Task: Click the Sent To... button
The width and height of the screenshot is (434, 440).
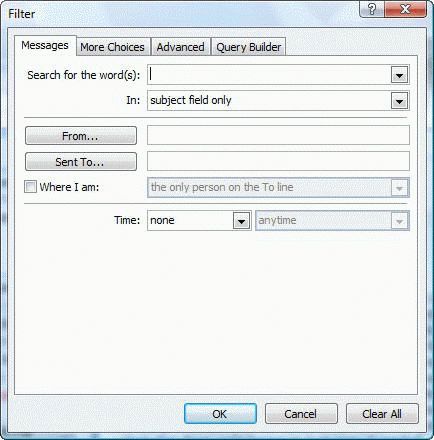Action: pos(81,162)
